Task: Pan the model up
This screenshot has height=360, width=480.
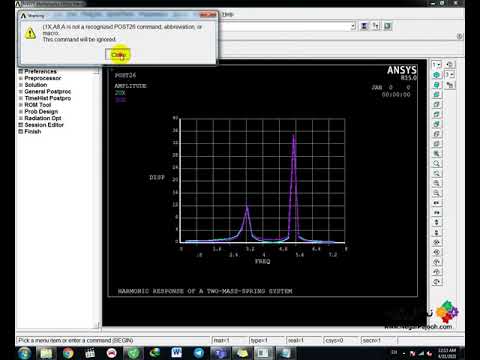Action: pos(437,222)
